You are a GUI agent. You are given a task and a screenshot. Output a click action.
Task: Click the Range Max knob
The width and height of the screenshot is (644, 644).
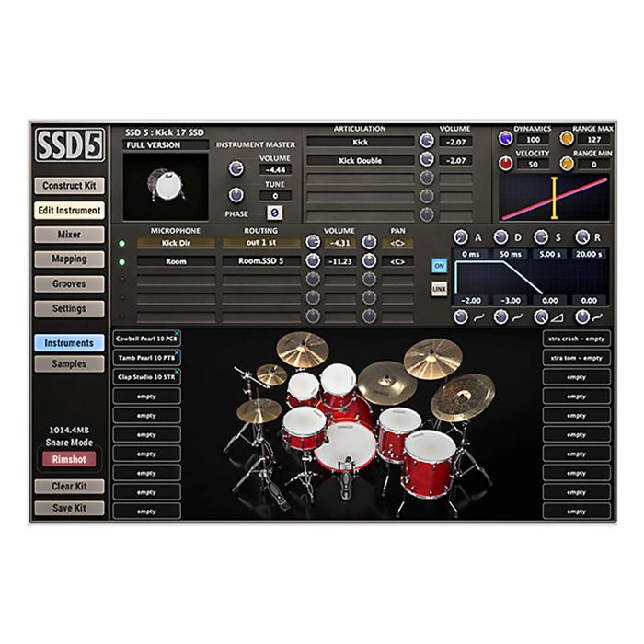(x=567, y=138)
